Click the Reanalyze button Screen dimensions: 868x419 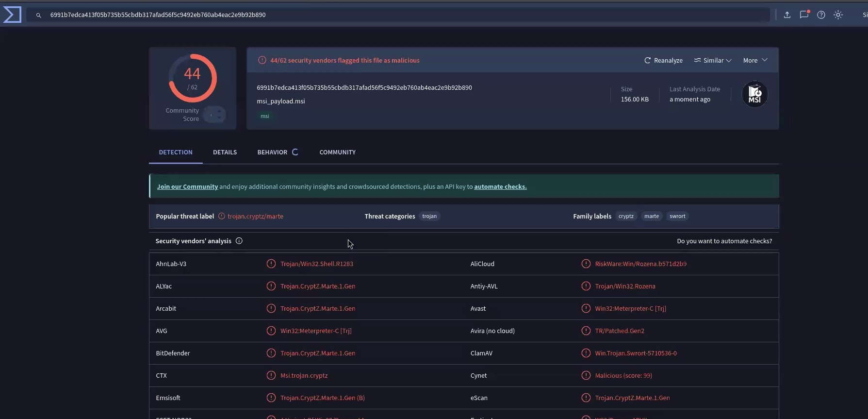click(x=663, y=60)
